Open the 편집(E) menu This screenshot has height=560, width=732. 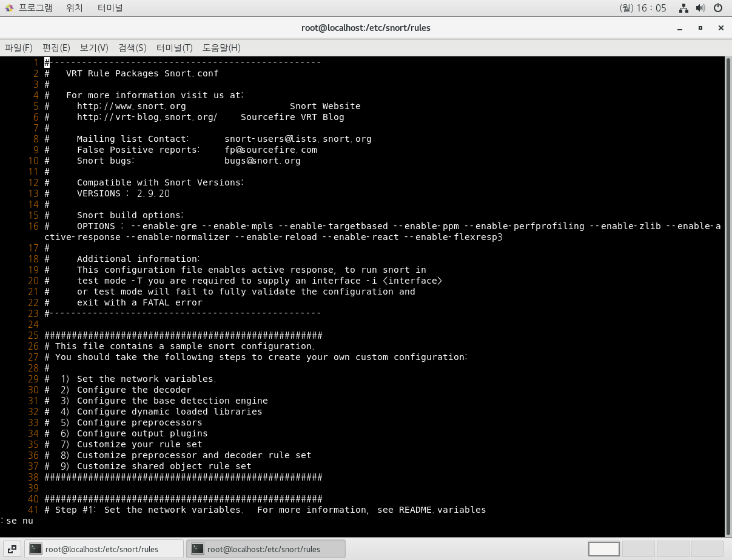(56, 48)
